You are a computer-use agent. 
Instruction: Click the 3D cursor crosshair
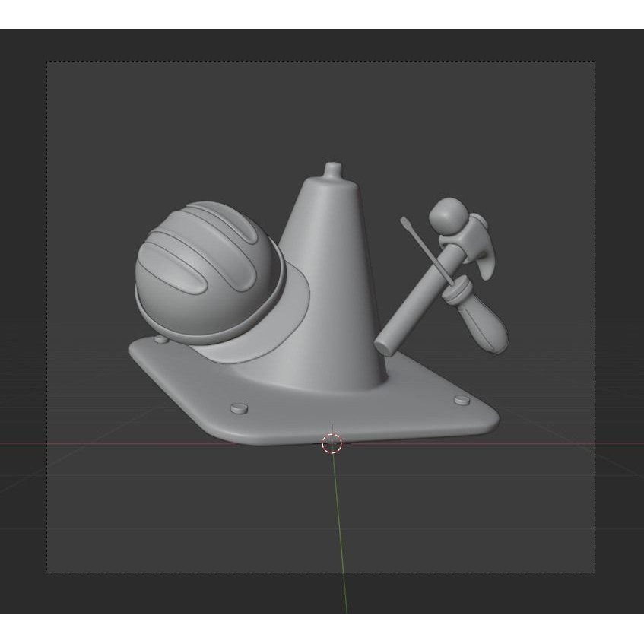pos(333,445)
